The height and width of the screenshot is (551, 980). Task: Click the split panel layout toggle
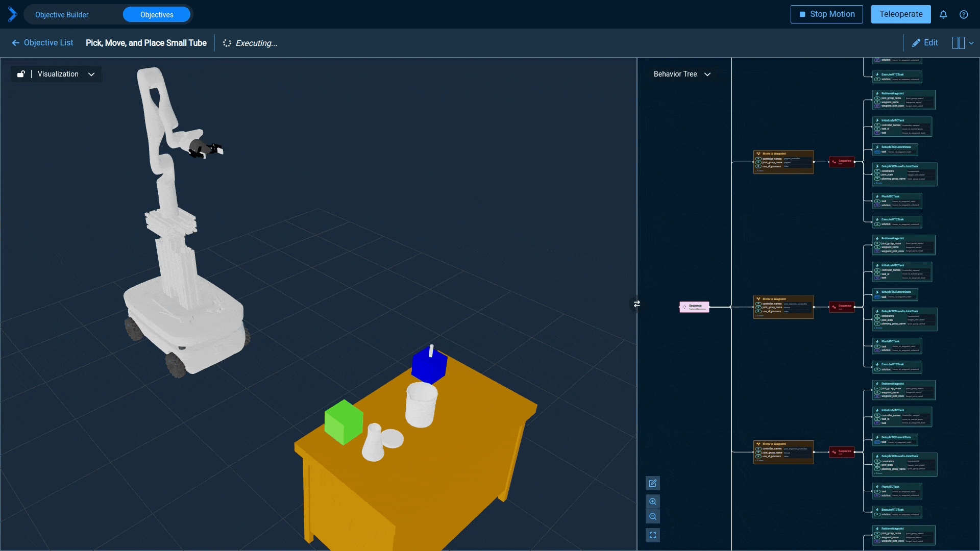[x=959, y=42]
